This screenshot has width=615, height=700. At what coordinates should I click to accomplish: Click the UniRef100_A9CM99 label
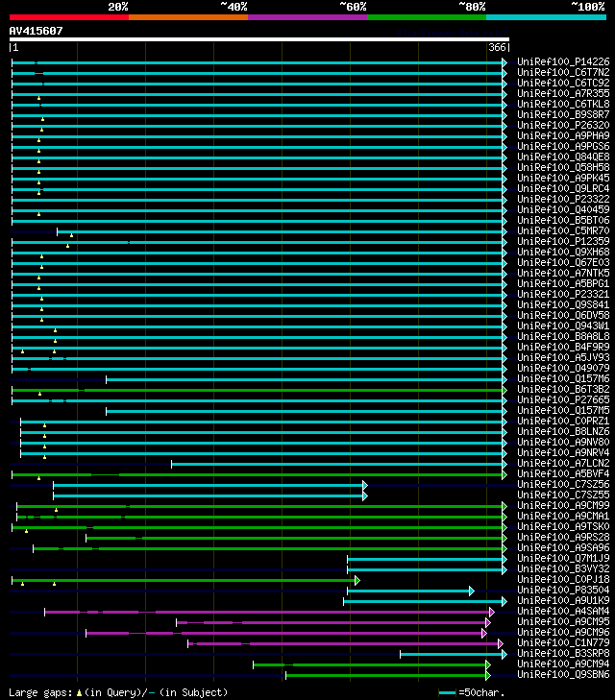pos(563,506)
